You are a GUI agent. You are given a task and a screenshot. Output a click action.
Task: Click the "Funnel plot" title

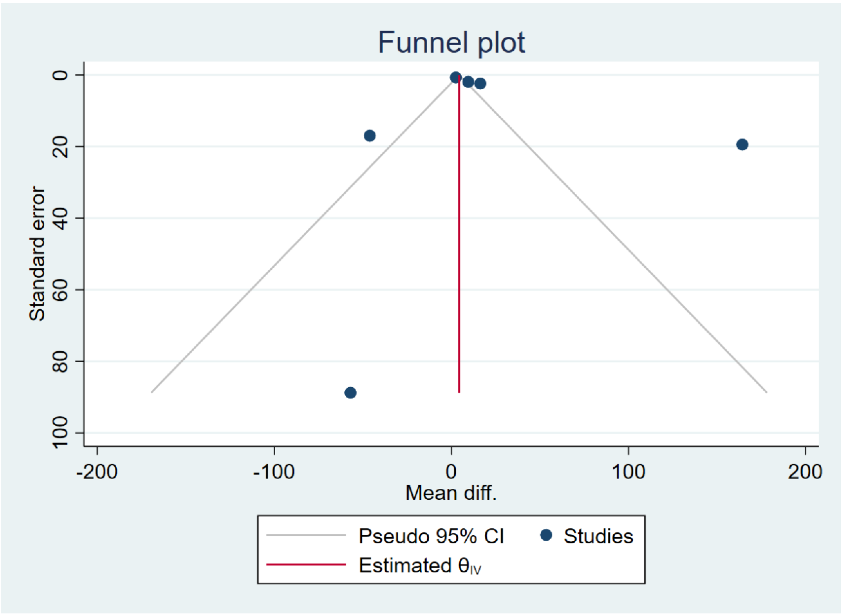[451, 43]
